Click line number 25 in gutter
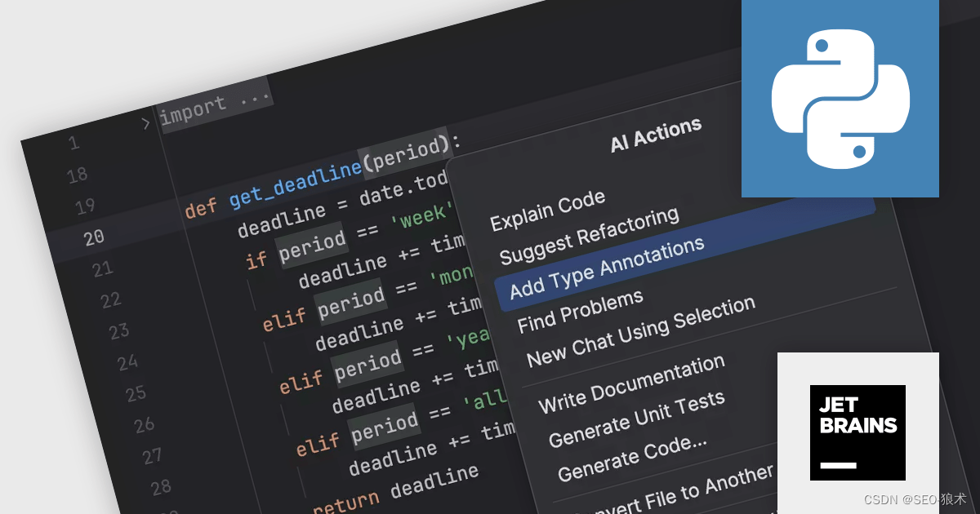Image resolution: width=980 pixels, height=514 pixels. pos(136,393)
